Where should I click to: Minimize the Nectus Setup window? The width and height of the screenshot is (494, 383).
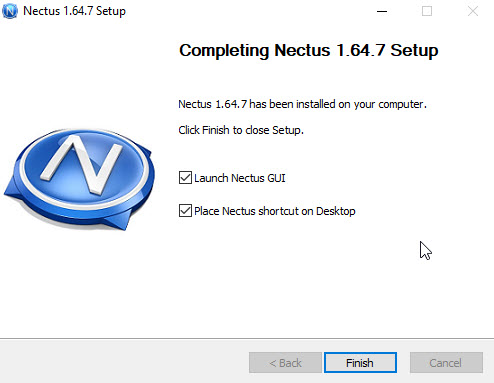382,11
